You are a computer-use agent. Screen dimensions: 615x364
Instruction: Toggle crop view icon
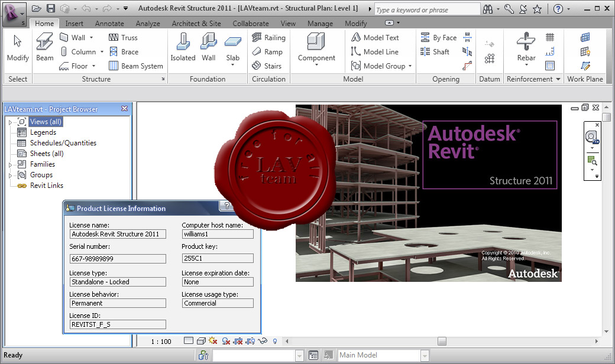click(238, 341)
